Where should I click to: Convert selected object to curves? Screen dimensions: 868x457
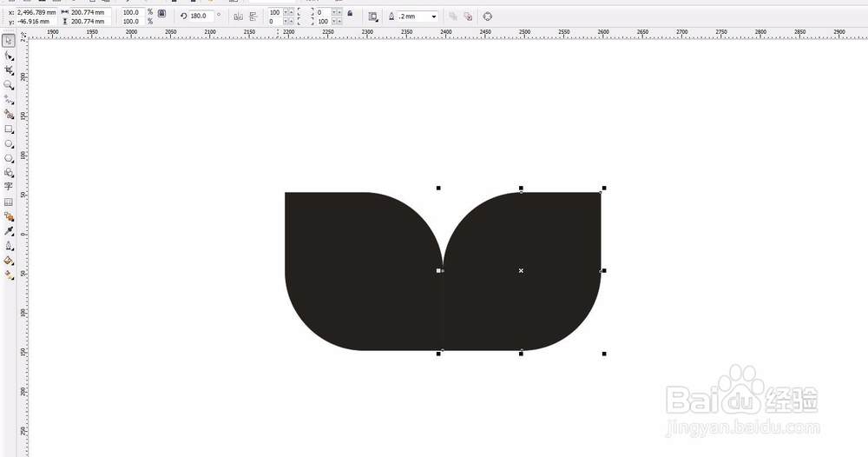(x=487, y=17)
